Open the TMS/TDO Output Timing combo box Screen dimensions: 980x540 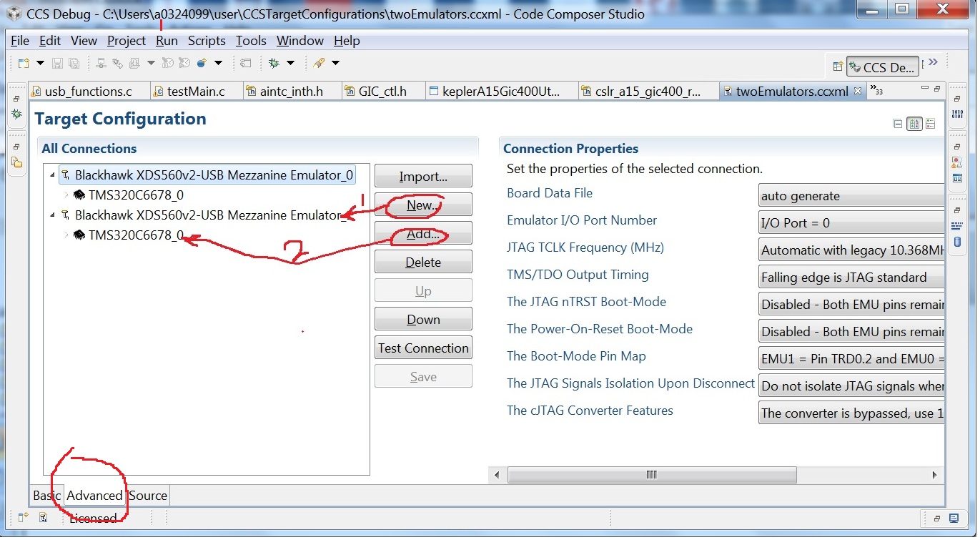851,278
